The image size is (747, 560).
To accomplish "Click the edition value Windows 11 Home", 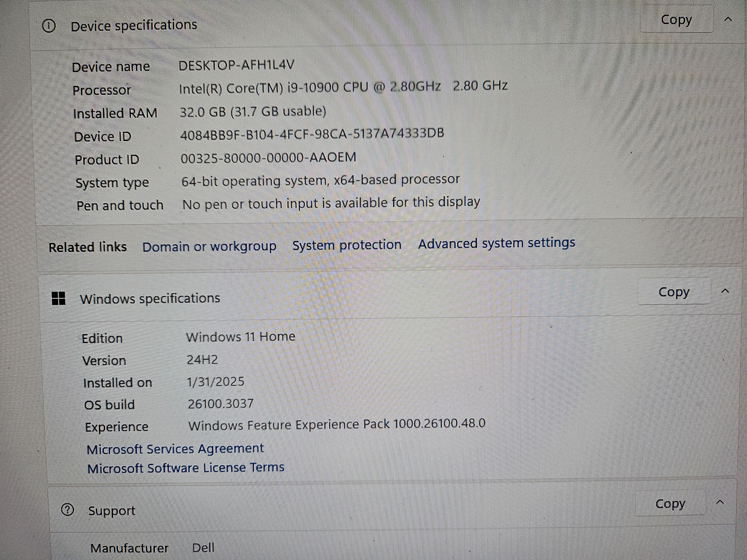I will pos(241,337).
